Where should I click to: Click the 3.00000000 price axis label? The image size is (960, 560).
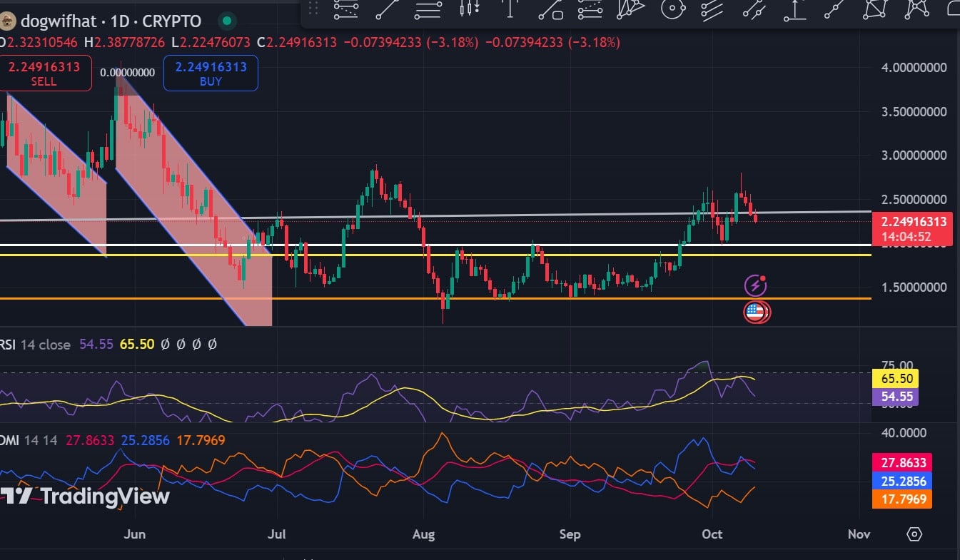pyautogui.click(x=914, y=156)
